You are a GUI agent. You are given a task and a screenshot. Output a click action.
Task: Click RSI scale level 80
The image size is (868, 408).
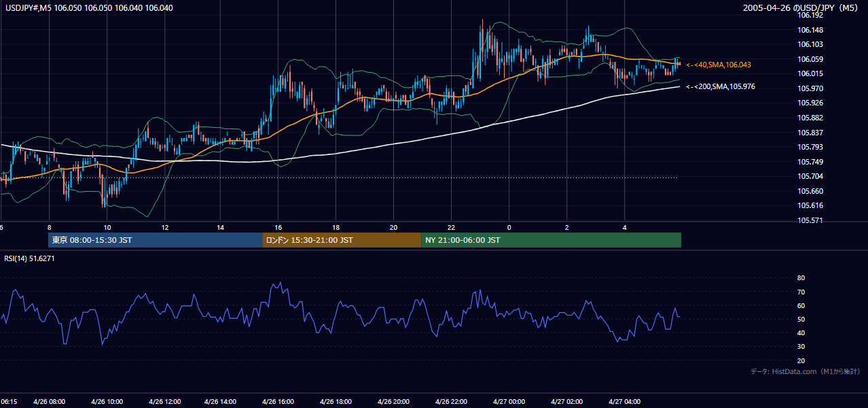(801, 278)
